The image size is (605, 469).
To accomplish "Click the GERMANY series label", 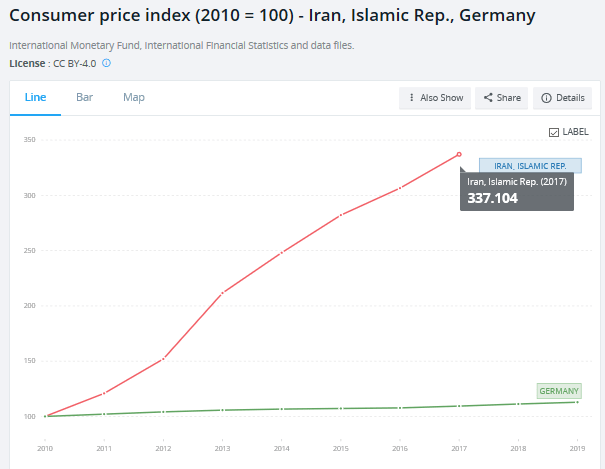I will [559, 391].
